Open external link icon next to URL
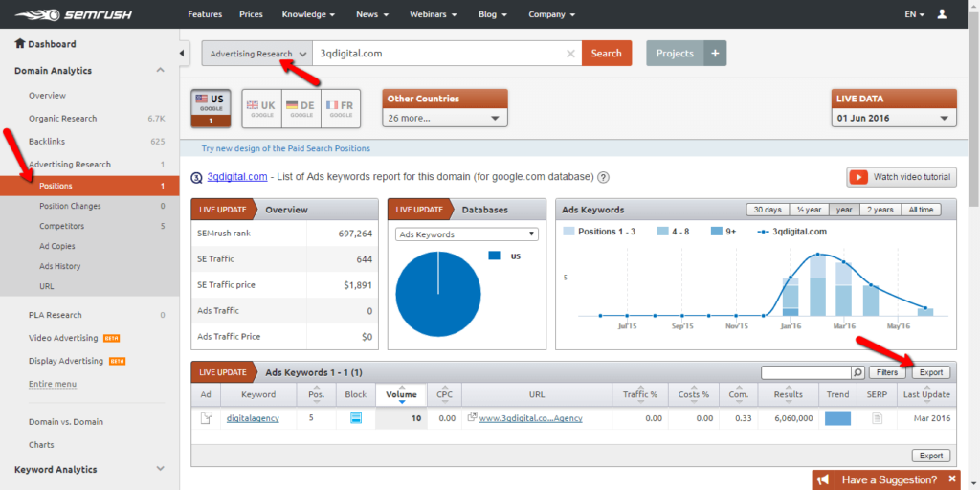Screen dimensions: 980x490 click(472, 417)
